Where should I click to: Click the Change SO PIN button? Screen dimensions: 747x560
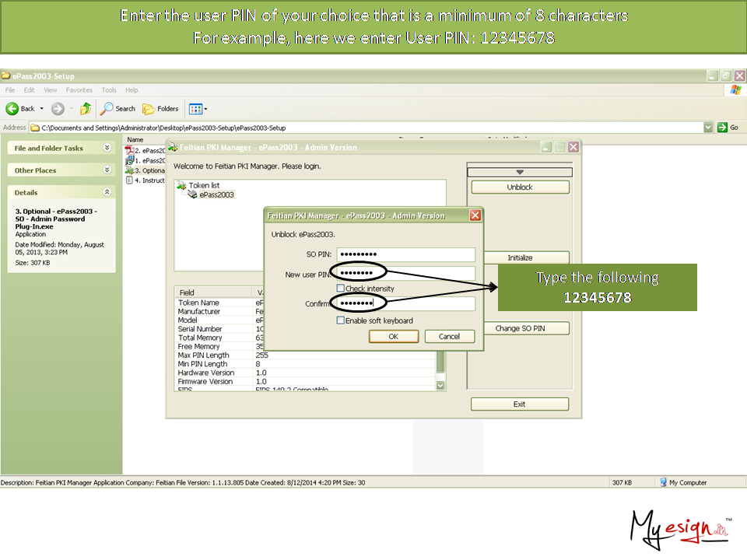[520, 328]
